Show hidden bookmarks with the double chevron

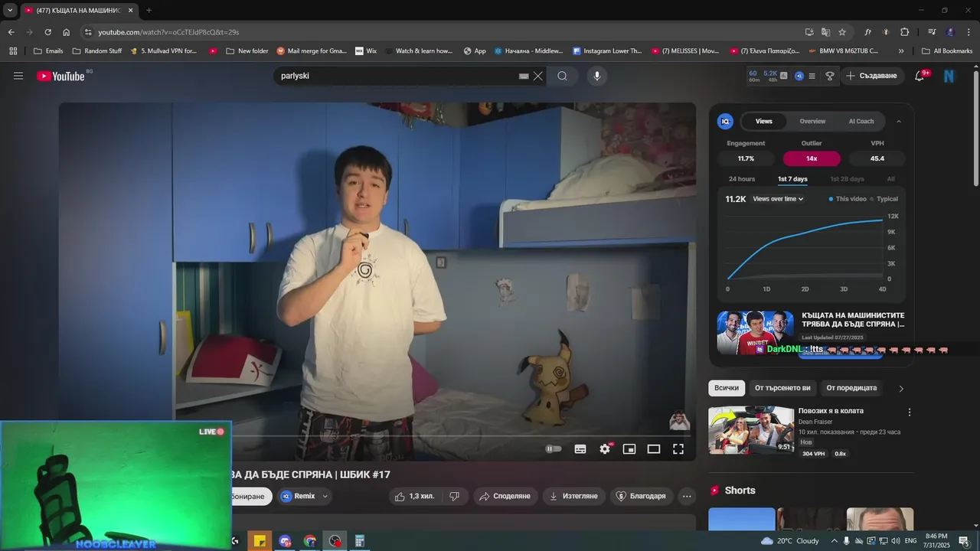point(901,51)
